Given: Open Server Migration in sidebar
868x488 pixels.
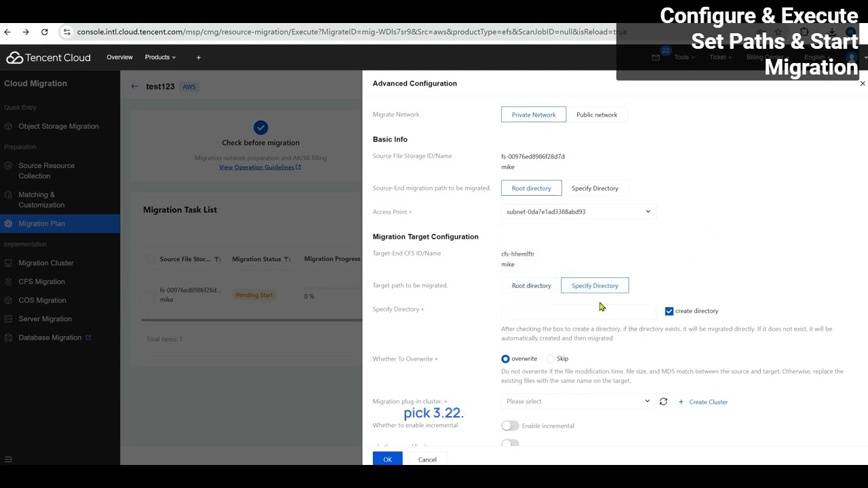Looking at the screenshot, I should (x=45, y=319).
